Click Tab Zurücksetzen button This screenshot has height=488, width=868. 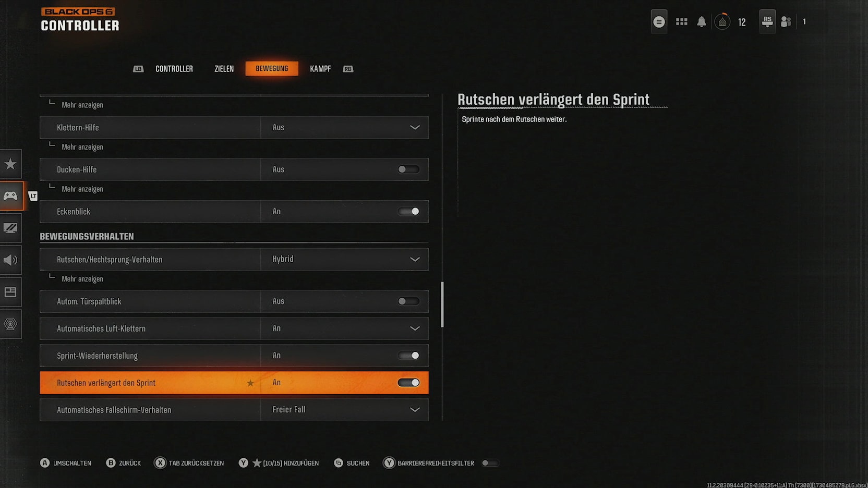coord(190,463)
